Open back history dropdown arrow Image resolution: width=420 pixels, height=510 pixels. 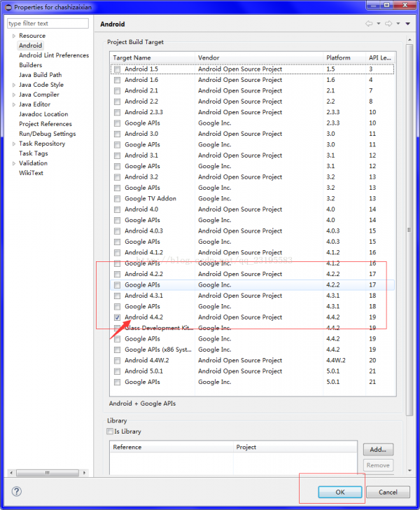coord(379,23)
